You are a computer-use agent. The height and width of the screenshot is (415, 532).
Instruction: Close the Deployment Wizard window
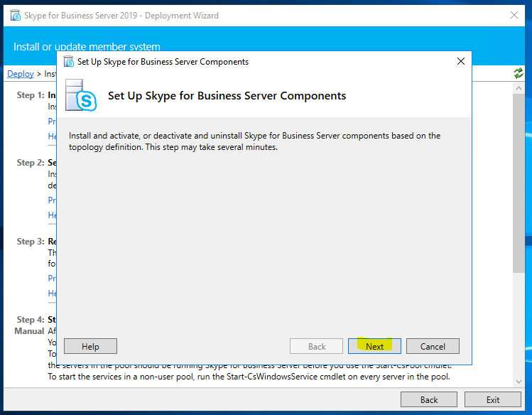click(x=514, y=15)
